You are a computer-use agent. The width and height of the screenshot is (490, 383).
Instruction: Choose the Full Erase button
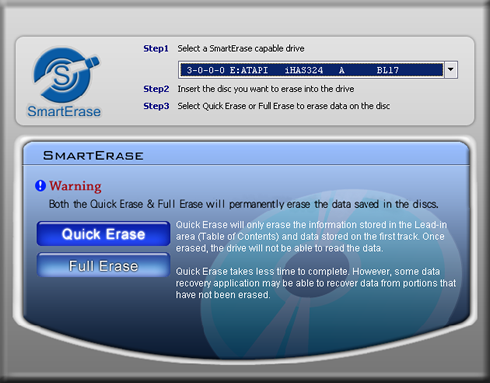(103, 265)
